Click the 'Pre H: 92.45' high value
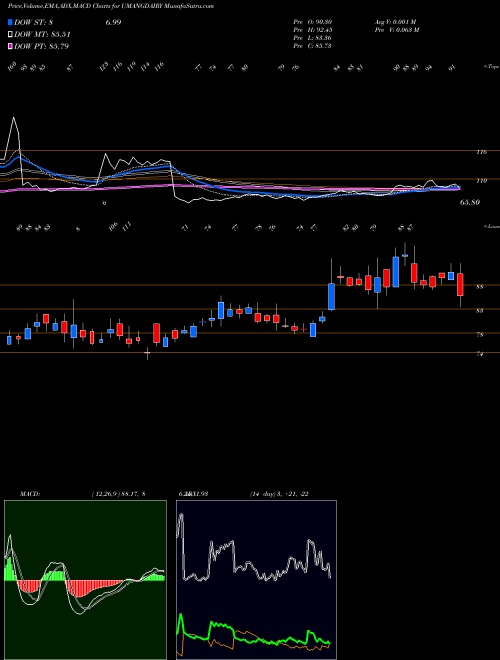The image size is (500, 660). coord(313,30)
